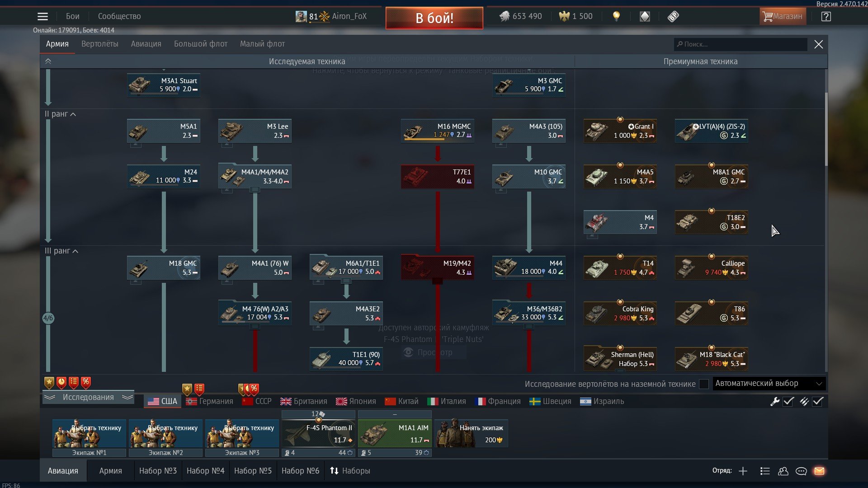This screenshot has height=488, width=868.
Task: Select the Германия nation tab
Action: (210, 401)
